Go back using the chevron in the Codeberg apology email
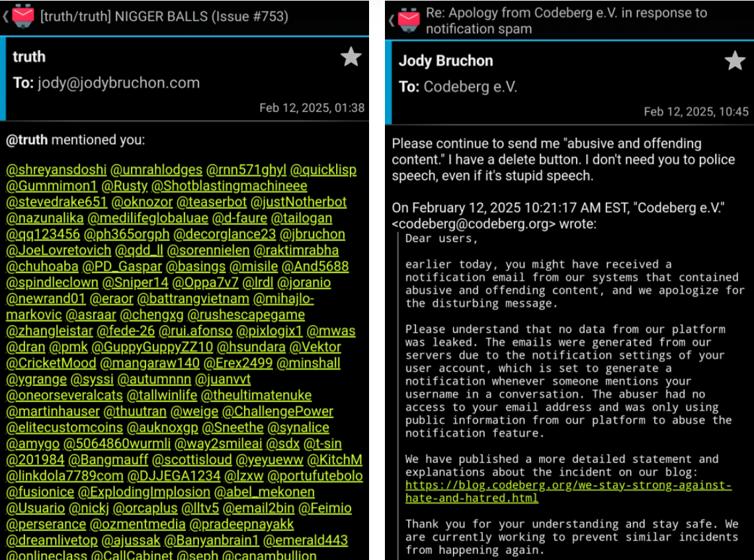 pyautogui.click(x=392, y=20)
